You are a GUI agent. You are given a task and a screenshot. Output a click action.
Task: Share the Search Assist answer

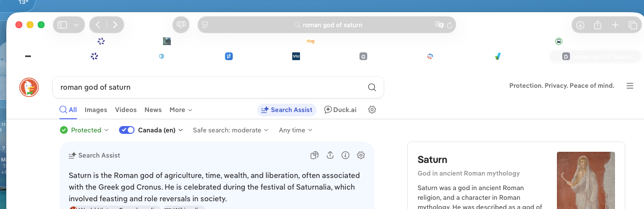pos(330,155)
